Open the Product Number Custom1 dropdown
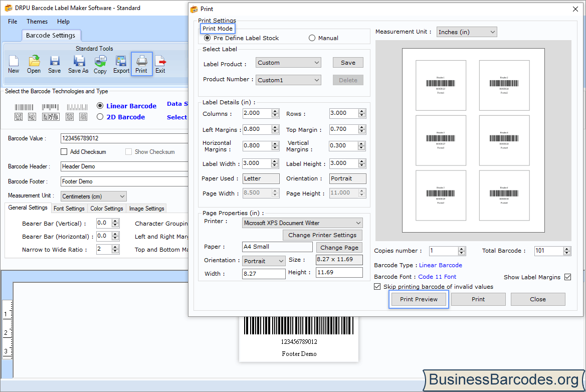 pos(288,80)
